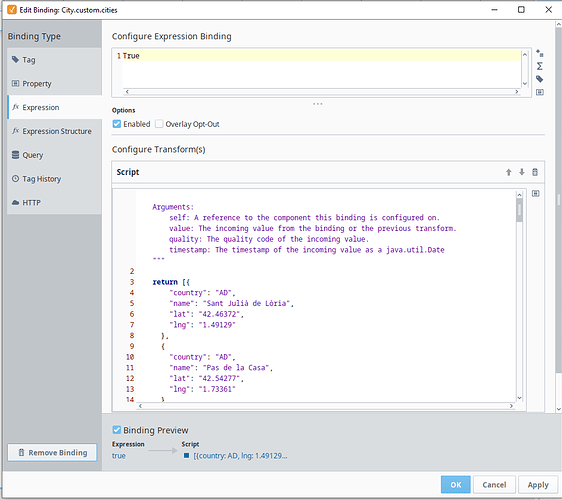This screenshot has height=500, width=562.
Task: Choose the Tag History binding type
Action: (54, 178)
